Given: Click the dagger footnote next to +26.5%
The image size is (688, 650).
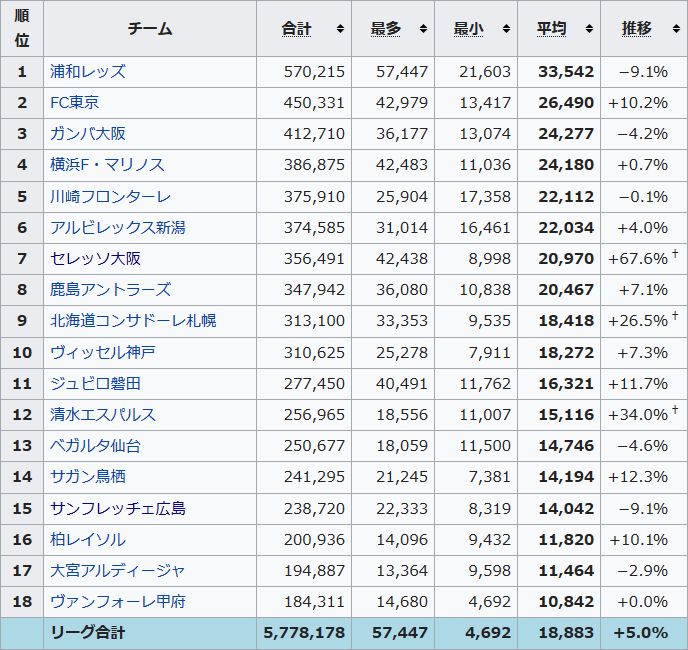Looking at the screenshot, I should tap(675, 316).
